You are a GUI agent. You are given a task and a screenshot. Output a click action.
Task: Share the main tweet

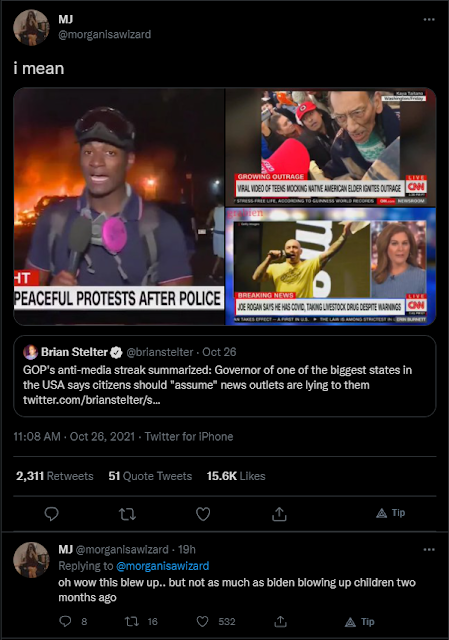click(279, 514)
